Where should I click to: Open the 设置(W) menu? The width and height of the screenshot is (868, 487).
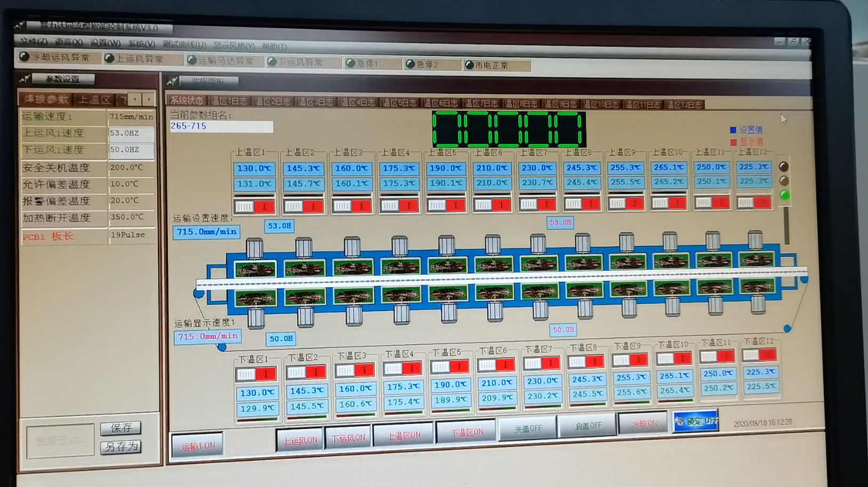click(105, 43)
